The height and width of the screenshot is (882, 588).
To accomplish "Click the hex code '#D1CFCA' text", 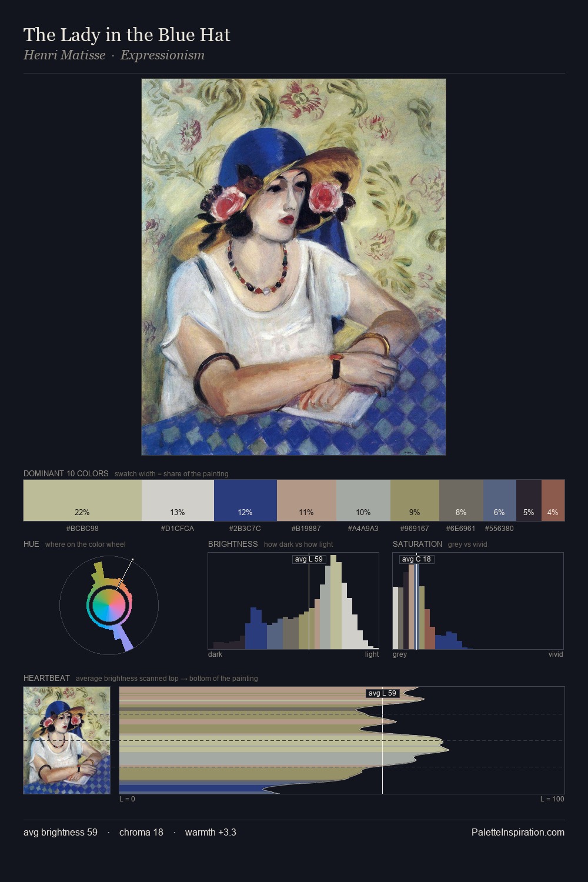I will point(178,529).
